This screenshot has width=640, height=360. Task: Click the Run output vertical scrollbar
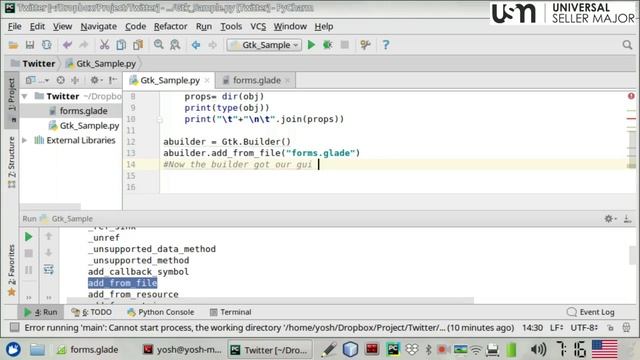click(633, 255)
